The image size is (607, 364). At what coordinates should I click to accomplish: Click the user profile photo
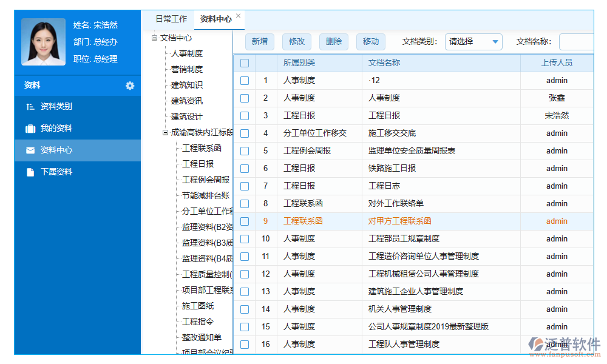pyautogui.click(x=43, y=42)
